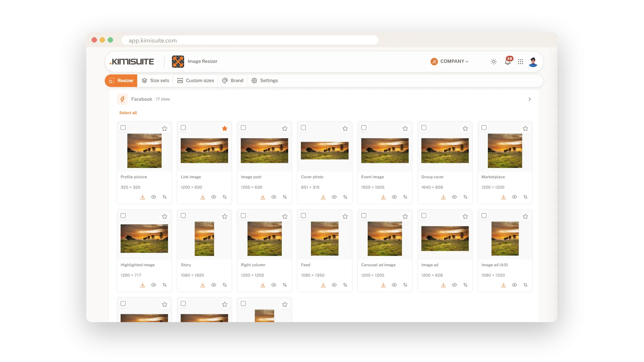Click the '851 × 315' size text
The height and width of the screenshot is (362, 644).
click(310, 187)
